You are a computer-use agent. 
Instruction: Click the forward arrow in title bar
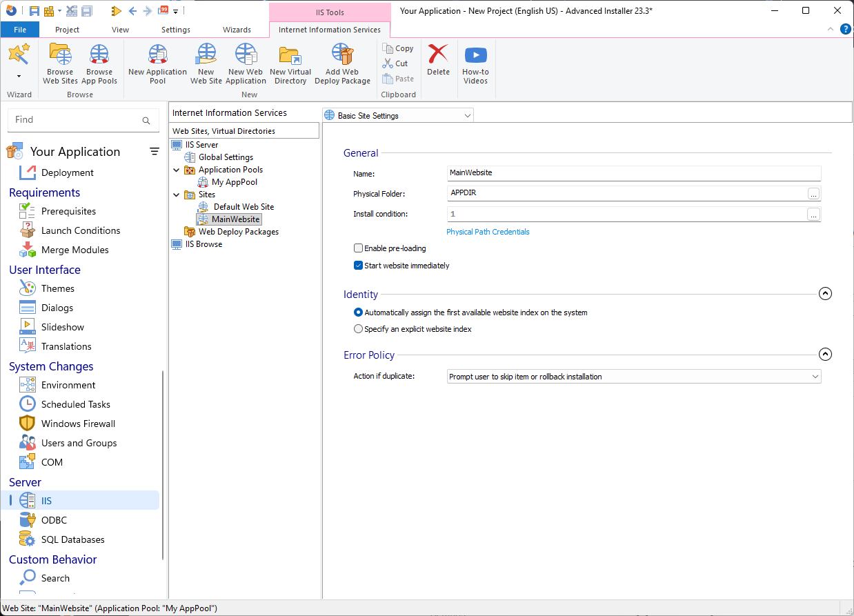(x=147, y=10)
